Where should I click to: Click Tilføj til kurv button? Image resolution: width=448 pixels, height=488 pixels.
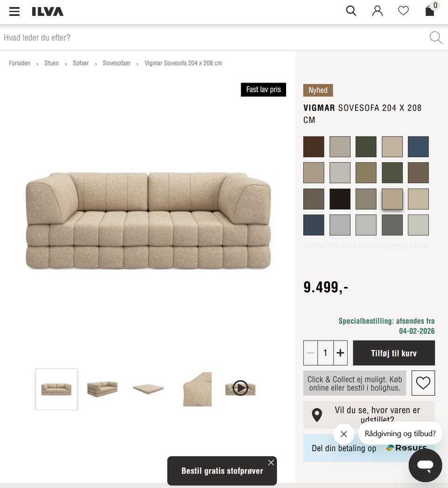pyautogui.click(x=394, y=353)
